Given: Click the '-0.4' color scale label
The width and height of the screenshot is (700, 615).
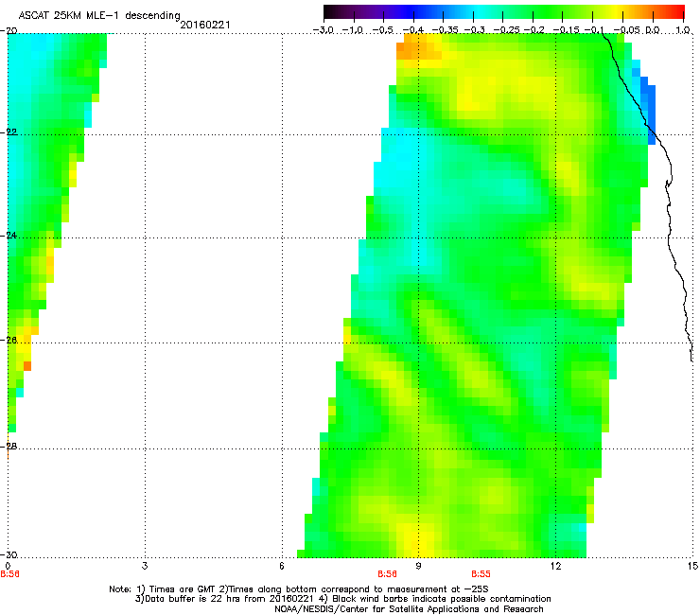Looking at the screenshot, I should point(413,30).
